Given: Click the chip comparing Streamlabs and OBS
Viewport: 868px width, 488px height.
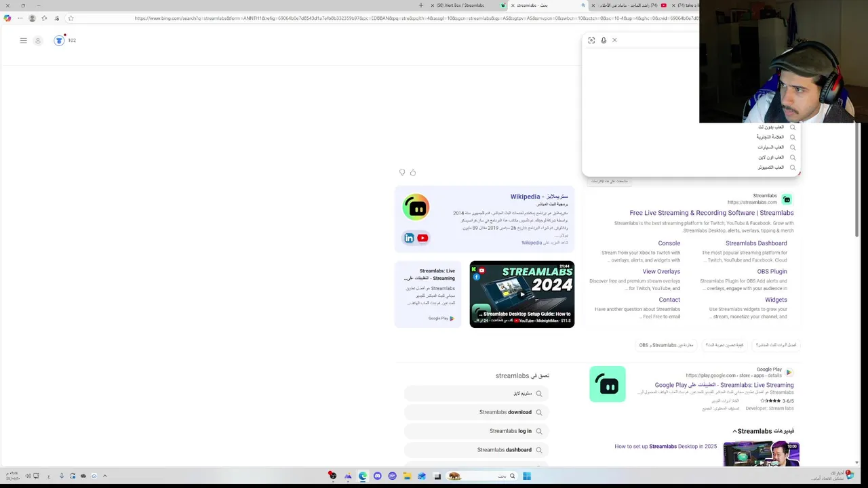Looking at the screenshot, I should pyautogui.click(x=666, y=345).
